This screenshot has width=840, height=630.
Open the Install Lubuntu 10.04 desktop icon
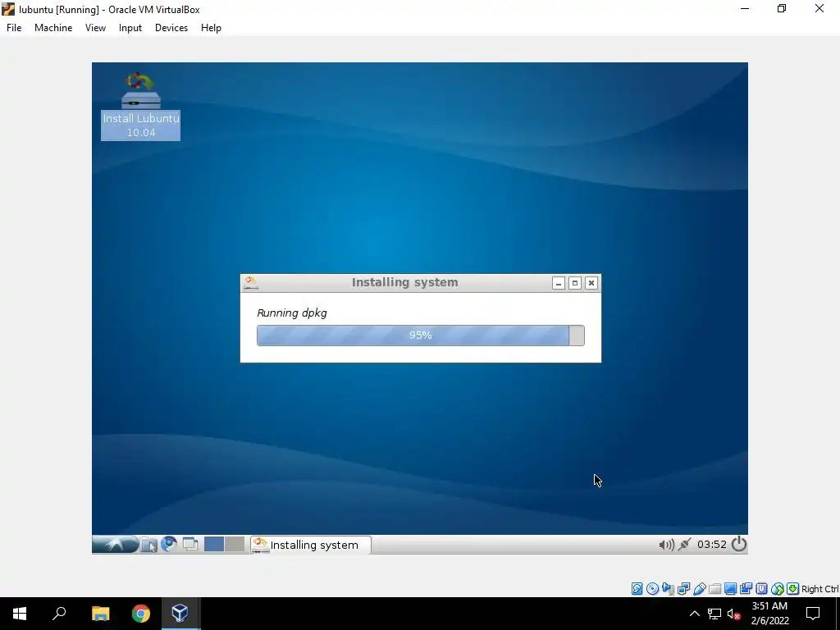coord(140,106)
